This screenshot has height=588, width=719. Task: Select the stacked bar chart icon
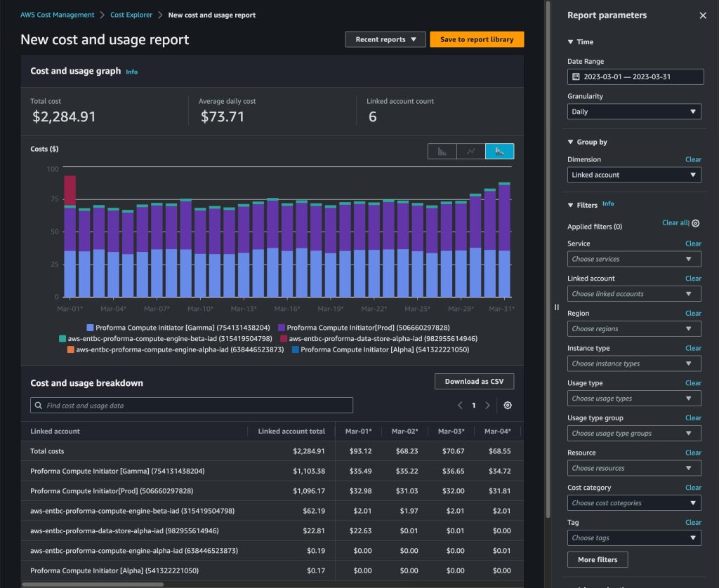499,152
